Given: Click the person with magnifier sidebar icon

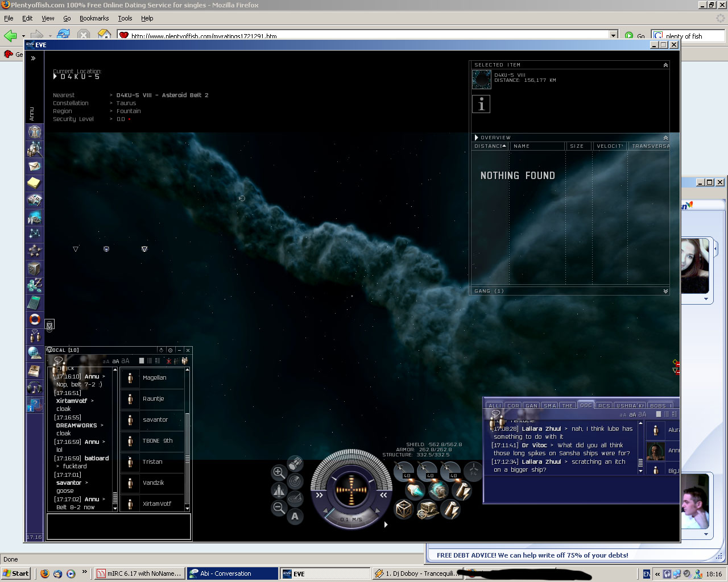Looking at the screenshot, I should coord(35,149).
